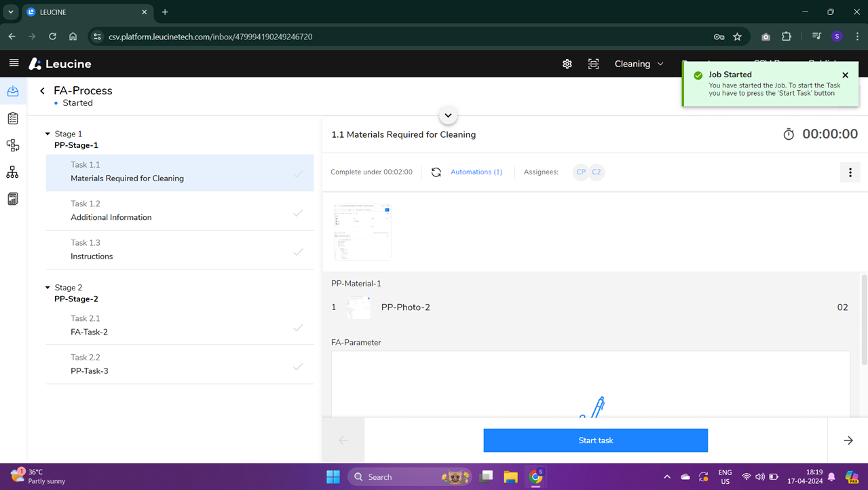Screen dimensions: 868x490
Task: View site information icon in the address bar
Action: pyautogui.click(x=97, y=37)
